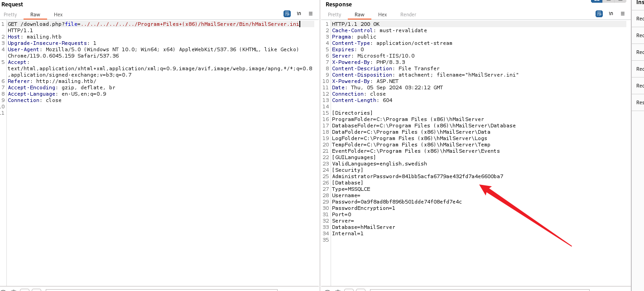This screenshot has height=291, width=644.
Task: Click the 'Internal=1' line
Action: pyautogui.click(x=348, y=233)
